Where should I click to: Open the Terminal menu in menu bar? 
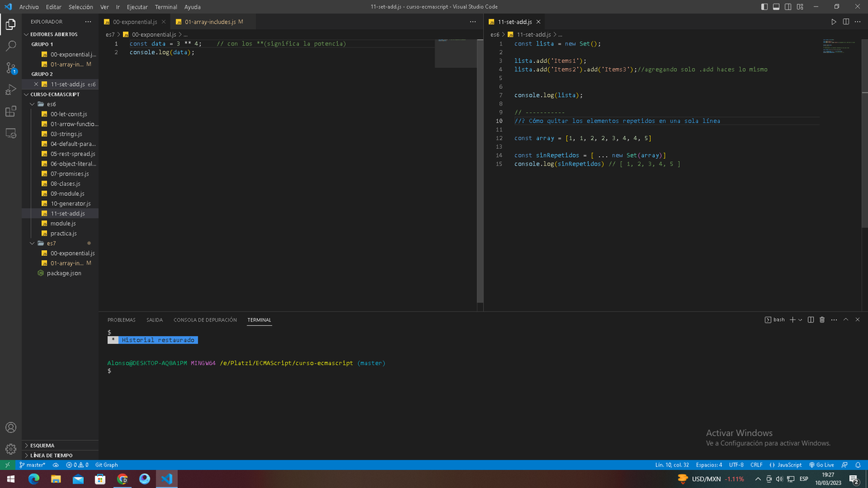click(166, 7)
